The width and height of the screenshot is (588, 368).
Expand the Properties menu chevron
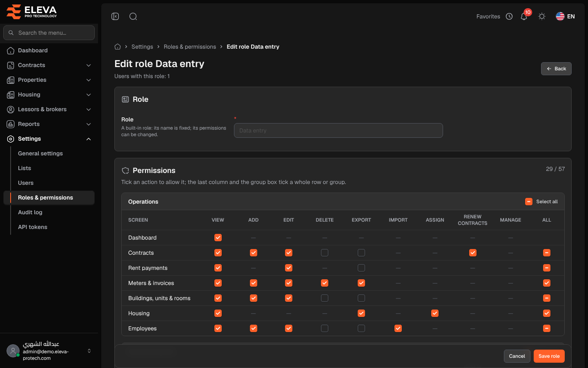89,80
